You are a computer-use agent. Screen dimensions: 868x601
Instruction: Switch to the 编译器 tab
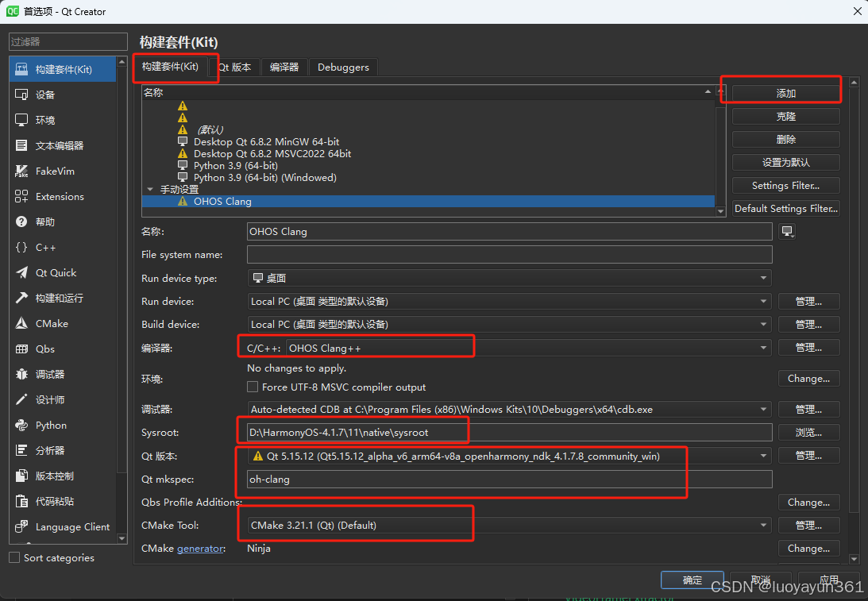coord(284,67)
